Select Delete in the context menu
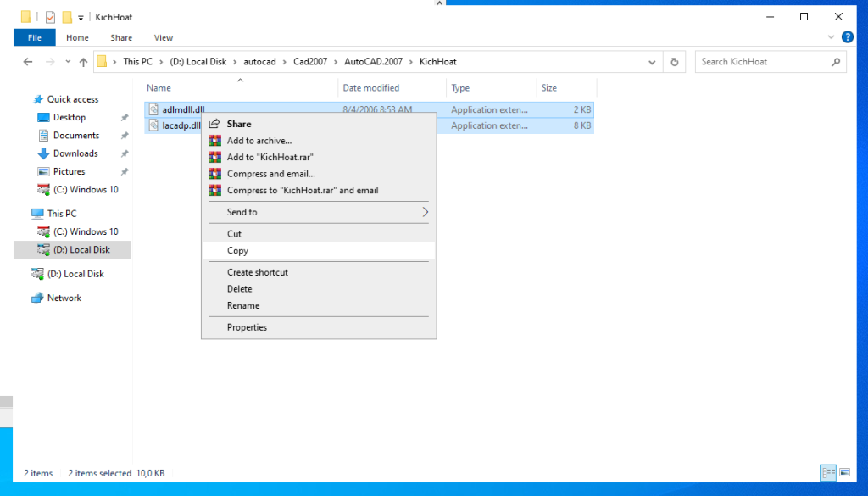The image size is (868, 496). (240, 289)
